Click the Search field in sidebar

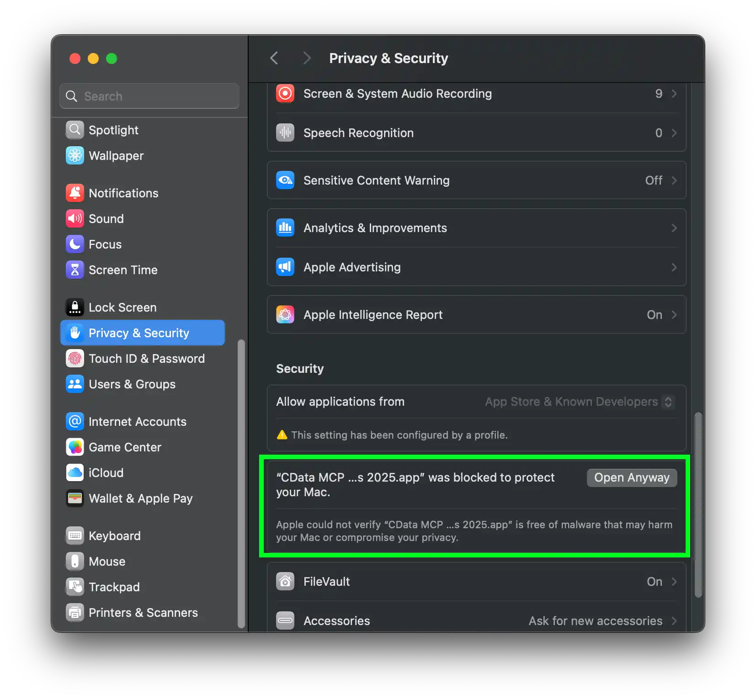[x=149, y=96]
